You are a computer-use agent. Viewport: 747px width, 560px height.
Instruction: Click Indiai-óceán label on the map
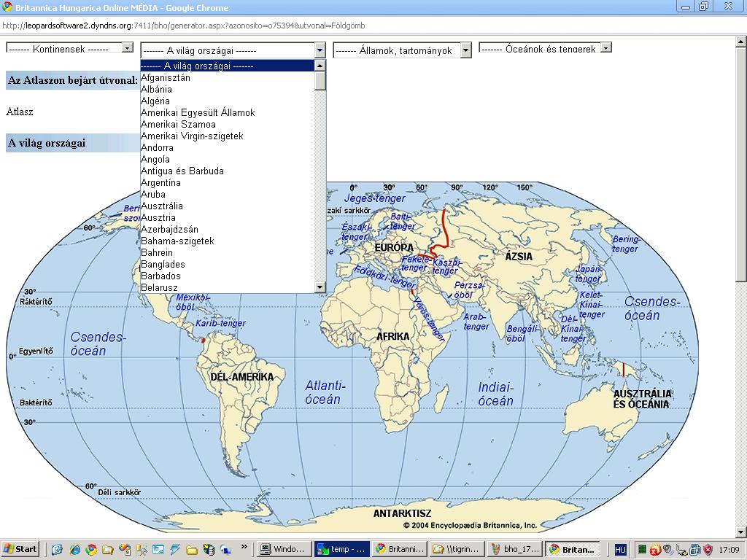click(x=495, y=394)
